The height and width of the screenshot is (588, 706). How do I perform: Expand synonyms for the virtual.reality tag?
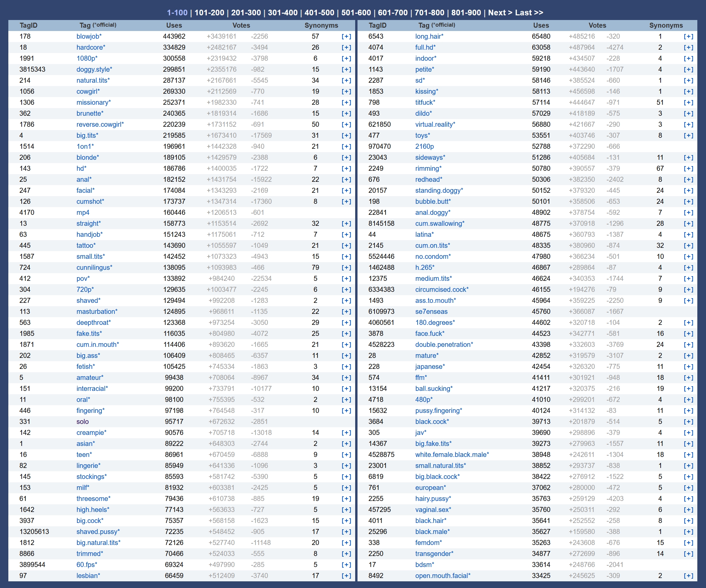pyautogui.click(x=688, y=124)
